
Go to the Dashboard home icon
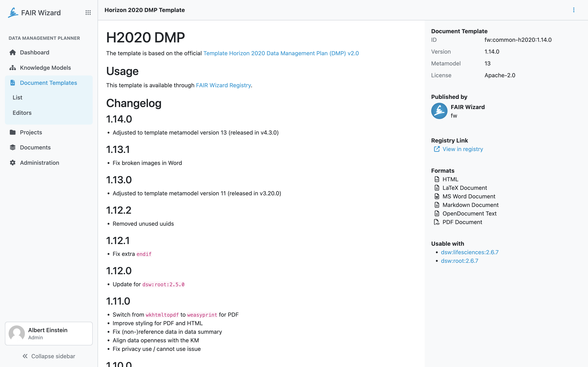click(13, 52)
